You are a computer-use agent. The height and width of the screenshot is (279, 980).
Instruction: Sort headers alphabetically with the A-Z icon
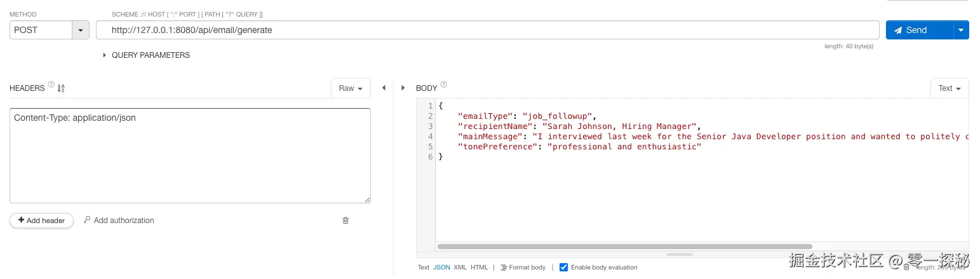click(x=61, y=88)
